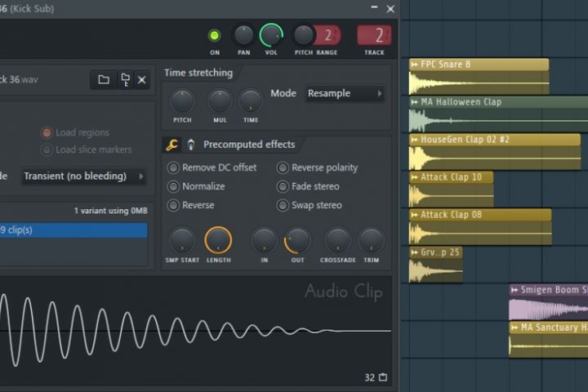Click the PAN knob

(243, 36)
